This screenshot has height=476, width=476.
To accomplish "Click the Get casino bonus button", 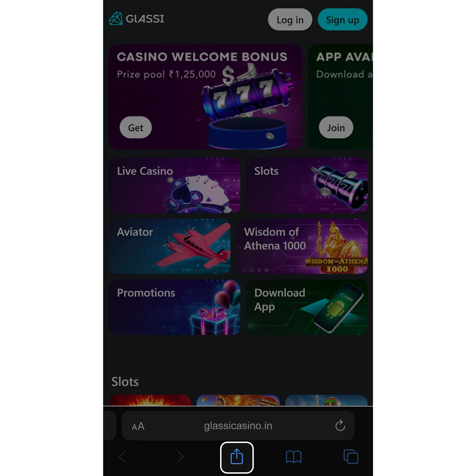I will (x=136, y=128).
